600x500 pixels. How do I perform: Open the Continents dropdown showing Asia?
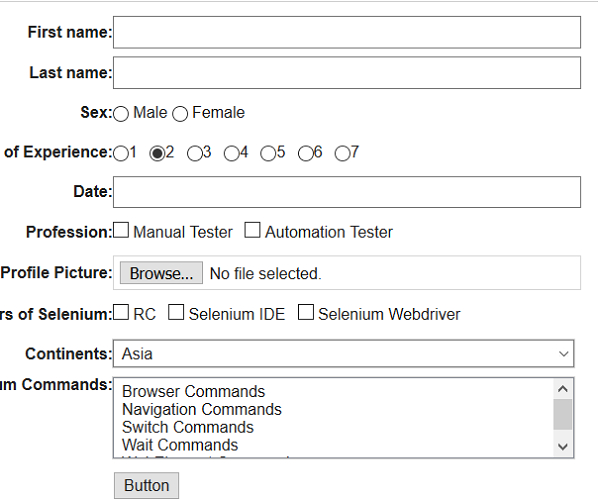click(x=345, y=353)
